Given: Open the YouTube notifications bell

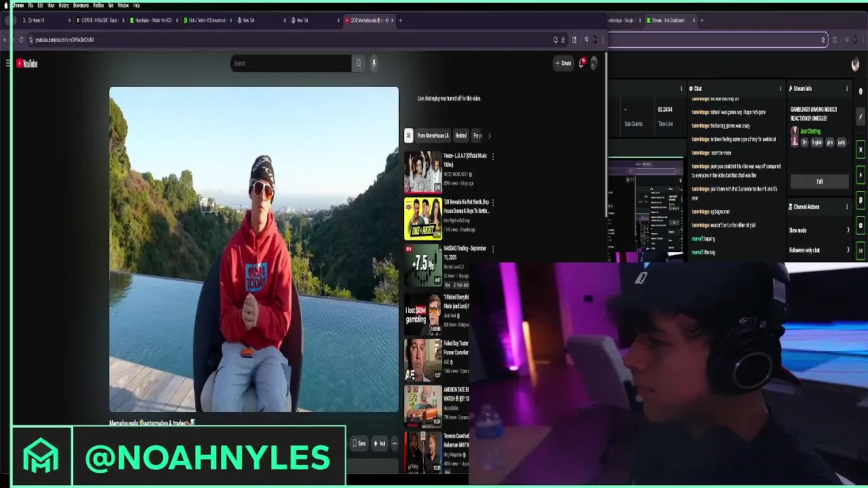Looking at the screenshot, I should (x=581, y=63).
